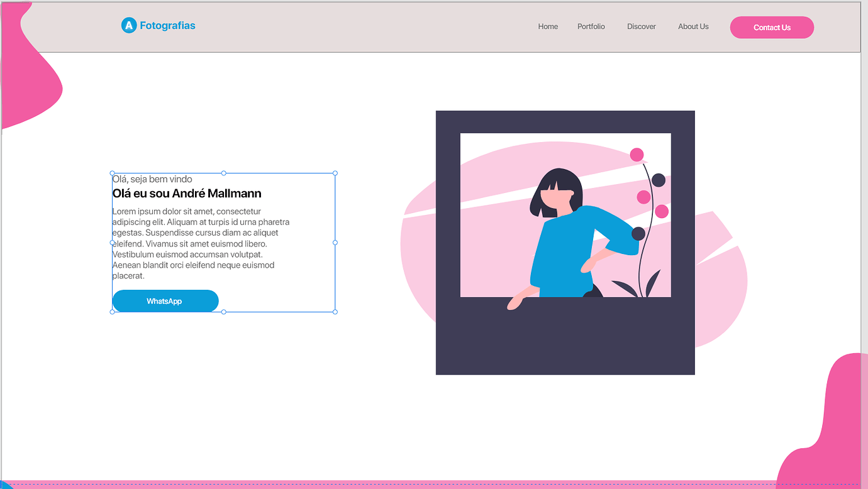Select the Fotografias logo text
Image resolution: width=868 pixels, height=489 pixels.
(167, 26)
